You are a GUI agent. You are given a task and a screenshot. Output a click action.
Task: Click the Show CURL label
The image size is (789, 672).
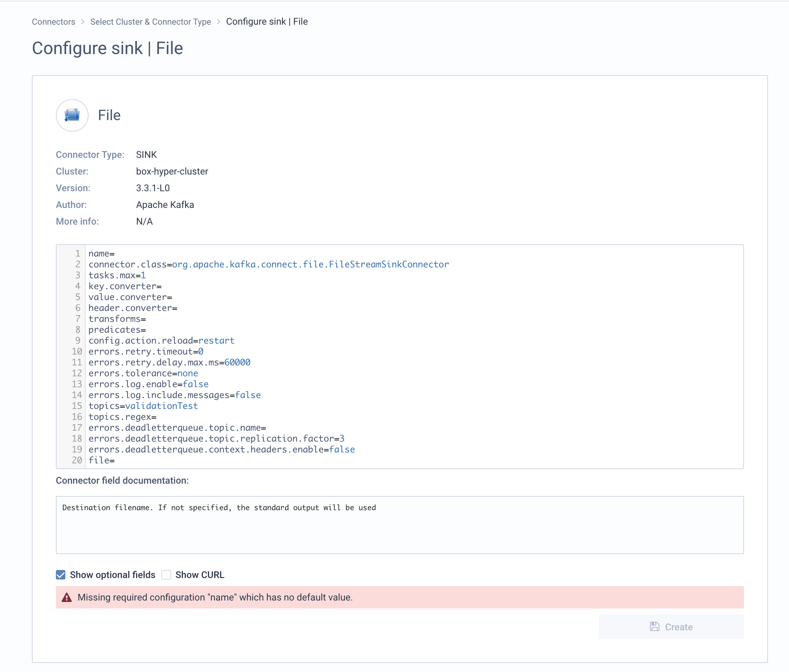(x=200, y=574)
